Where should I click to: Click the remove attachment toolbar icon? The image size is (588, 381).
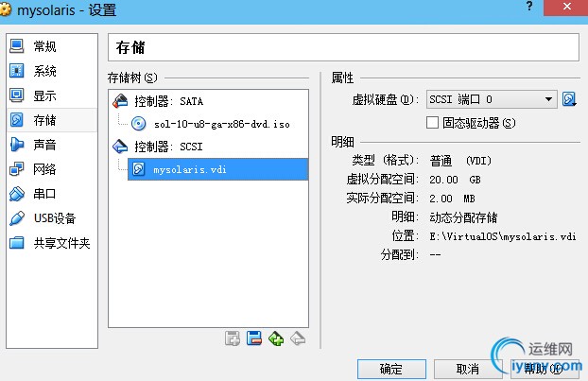(254, 338)
